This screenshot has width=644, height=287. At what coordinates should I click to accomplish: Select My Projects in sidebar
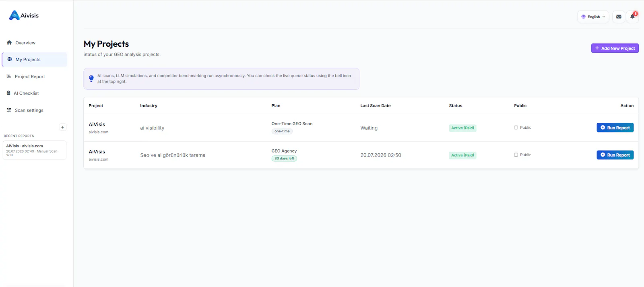pyautogui.click(x=34, y=60)
